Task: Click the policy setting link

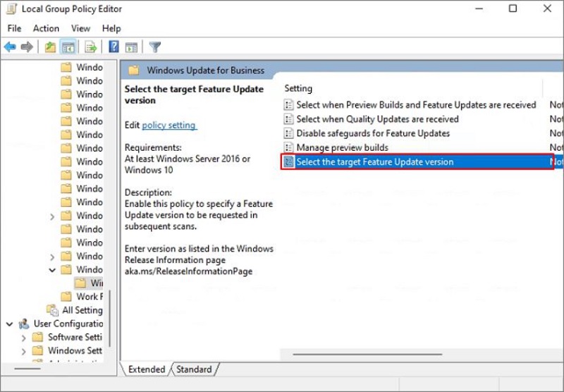Action: (168, 125)
